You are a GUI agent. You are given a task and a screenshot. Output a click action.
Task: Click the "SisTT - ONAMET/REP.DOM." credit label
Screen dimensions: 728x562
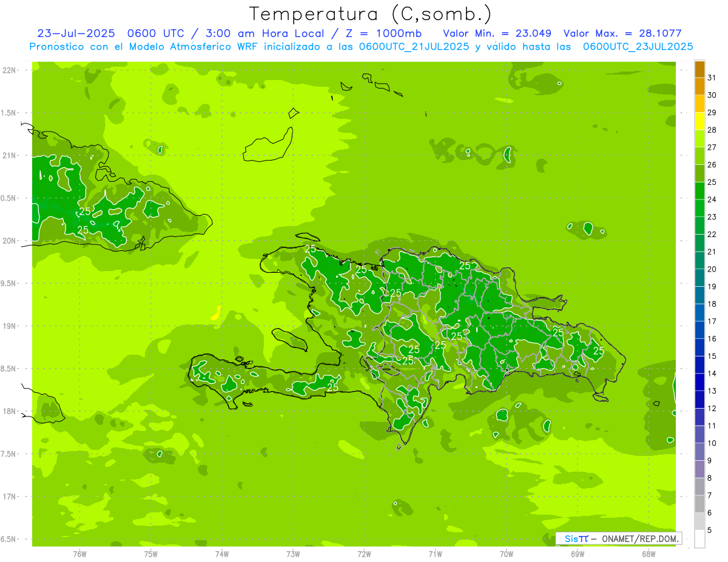coord(618,538)
